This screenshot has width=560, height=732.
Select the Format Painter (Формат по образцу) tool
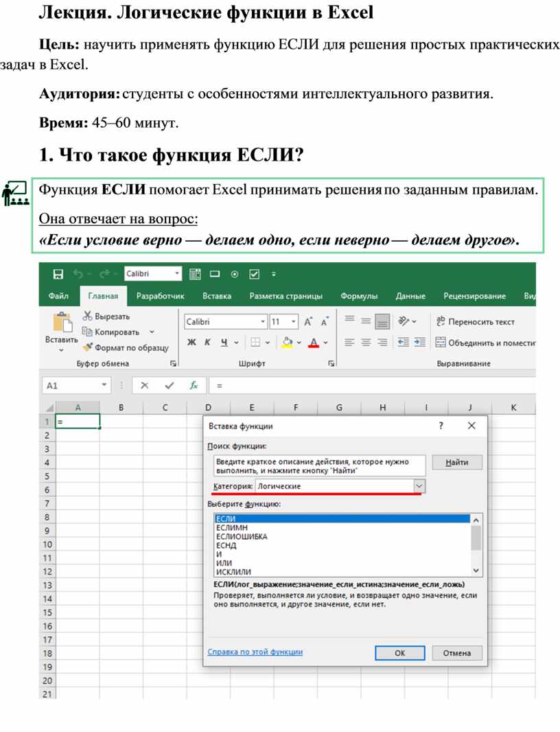[88, 348]
